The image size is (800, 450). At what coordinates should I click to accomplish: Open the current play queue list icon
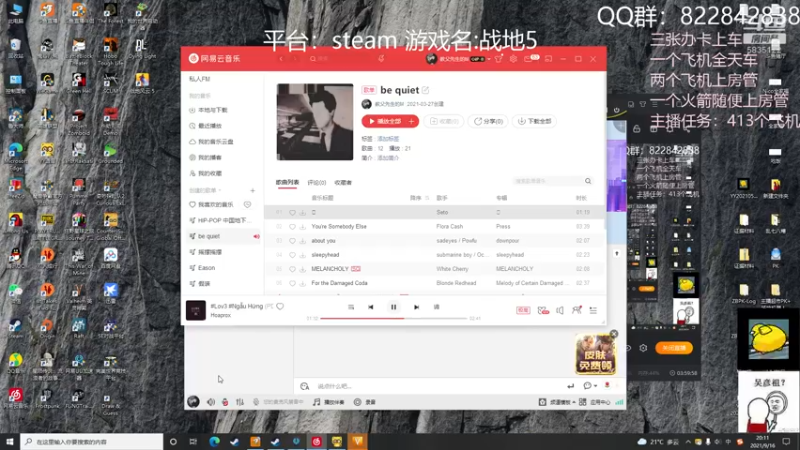[x=593, y=310]
